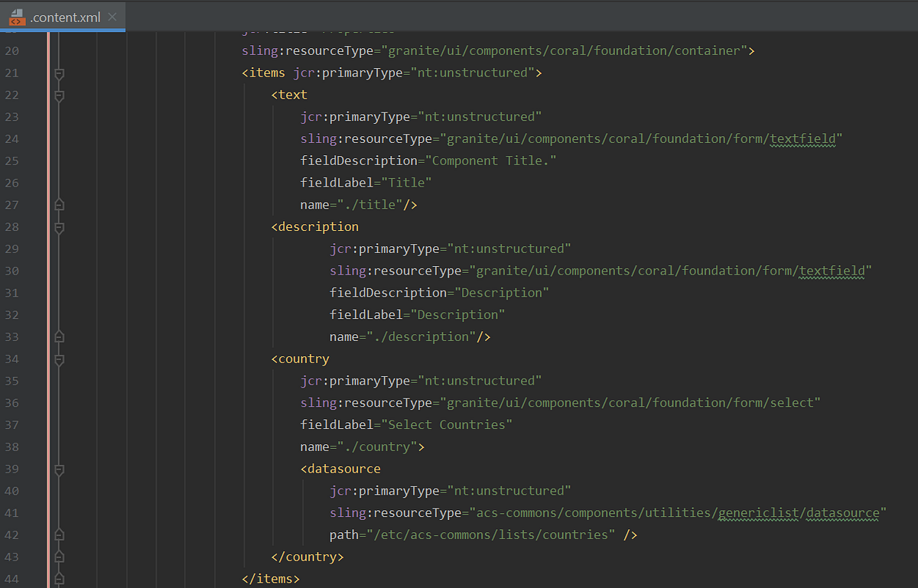
Task: Click the name="./title" attribute
Action: [x=352, y=205]
